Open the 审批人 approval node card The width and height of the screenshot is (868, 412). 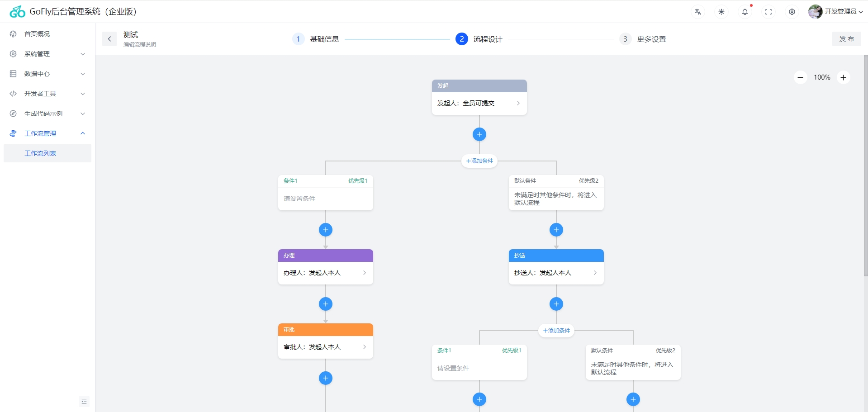point(325,347)
